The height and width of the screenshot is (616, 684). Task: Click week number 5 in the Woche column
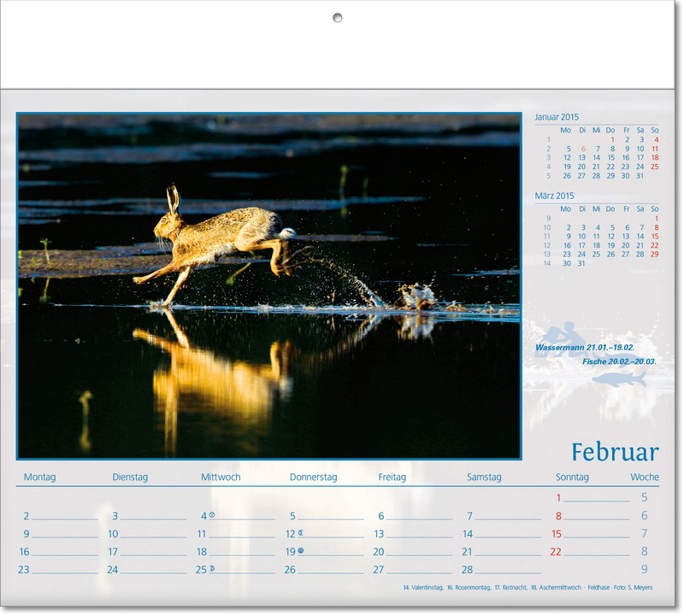click(x=645, y=497)
